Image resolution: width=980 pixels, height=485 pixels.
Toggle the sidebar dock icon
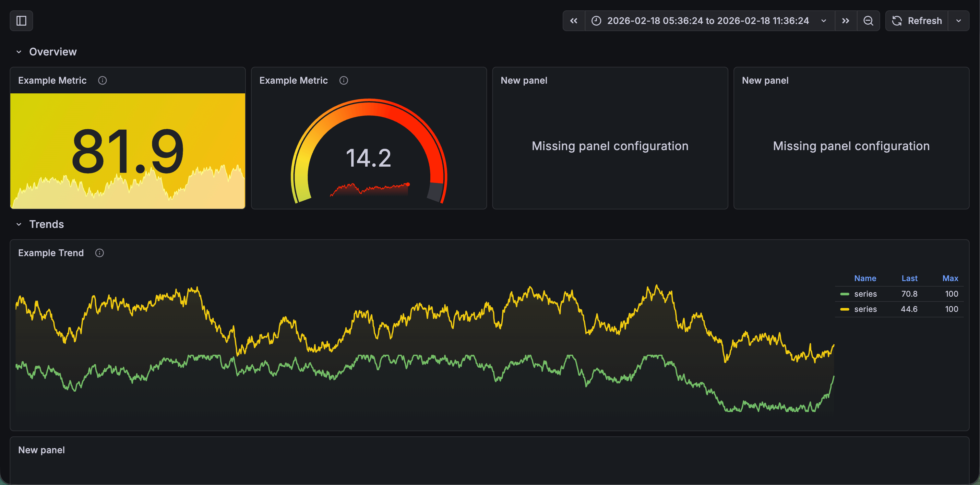click(x=21, y=20)
